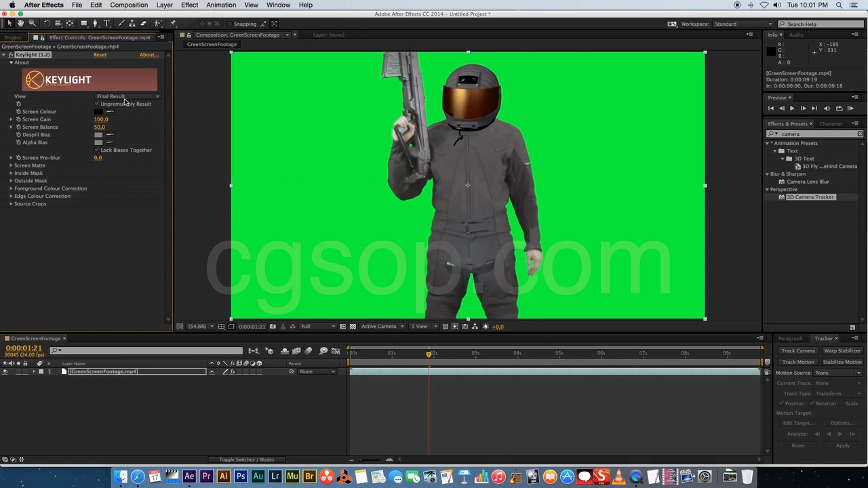Open the Despill Bias grey swatch
The height and width of the screenshot is (488, 868).
(x=98, y=135)
